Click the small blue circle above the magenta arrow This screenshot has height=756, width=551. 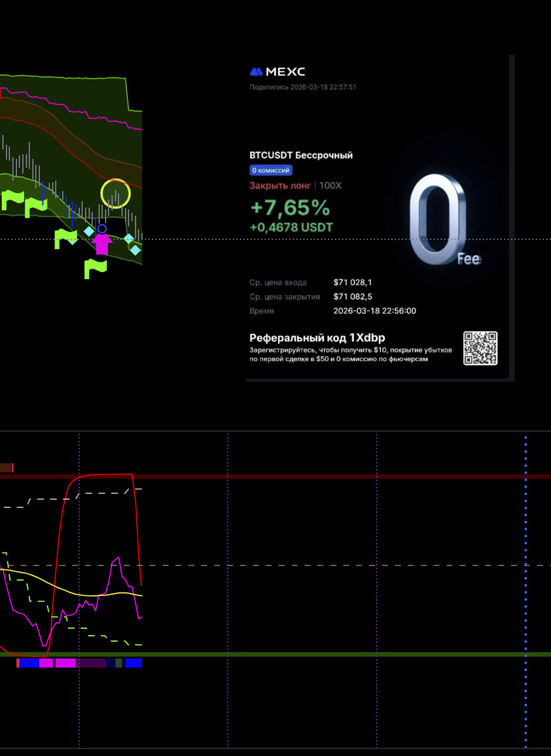click(102, 229)
